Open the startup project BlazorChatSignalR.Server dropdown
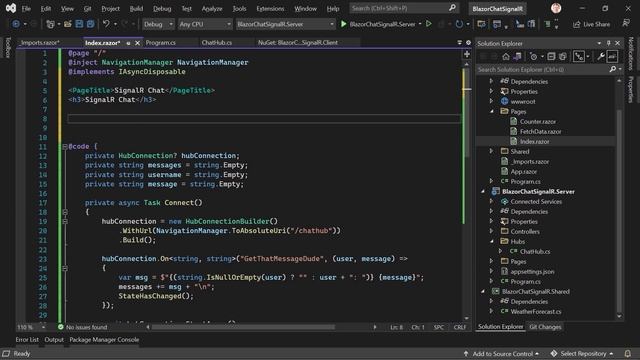640x360 pixels. click(x=285, y=24)
